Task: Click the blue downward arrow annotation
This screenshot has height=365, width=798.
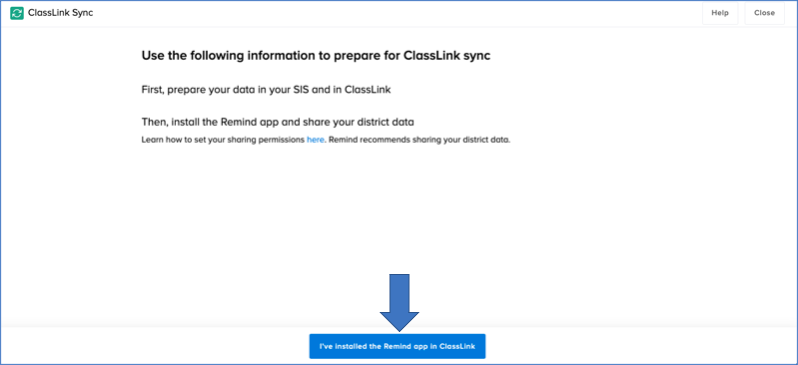Action: coord(399,302)
